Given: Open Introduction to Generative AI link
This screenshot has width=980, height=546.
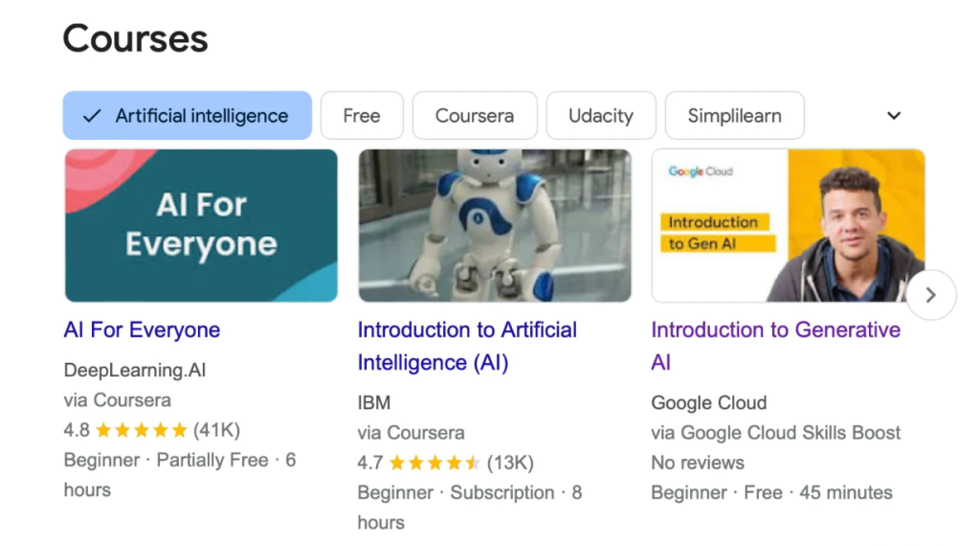Looking at the screenshot, I should click(775, 346).
